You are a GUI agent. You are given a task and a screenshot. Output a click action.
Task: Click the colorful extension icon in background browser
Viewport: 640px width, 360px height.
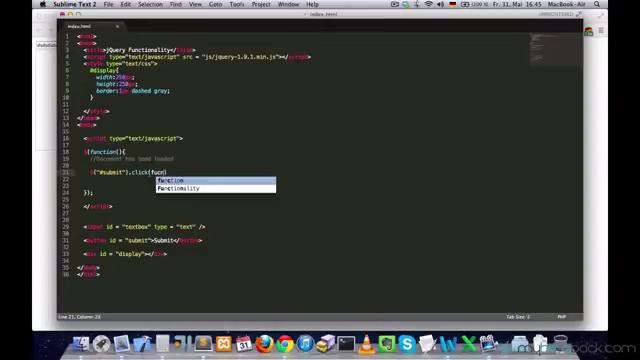click(x=589, y=31)
